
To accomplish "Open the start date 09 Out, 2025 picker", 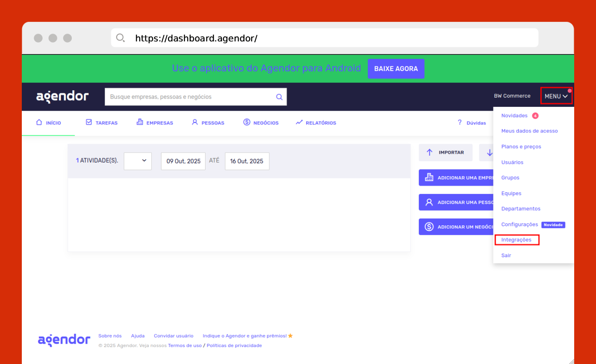I will tap(183, 161).
